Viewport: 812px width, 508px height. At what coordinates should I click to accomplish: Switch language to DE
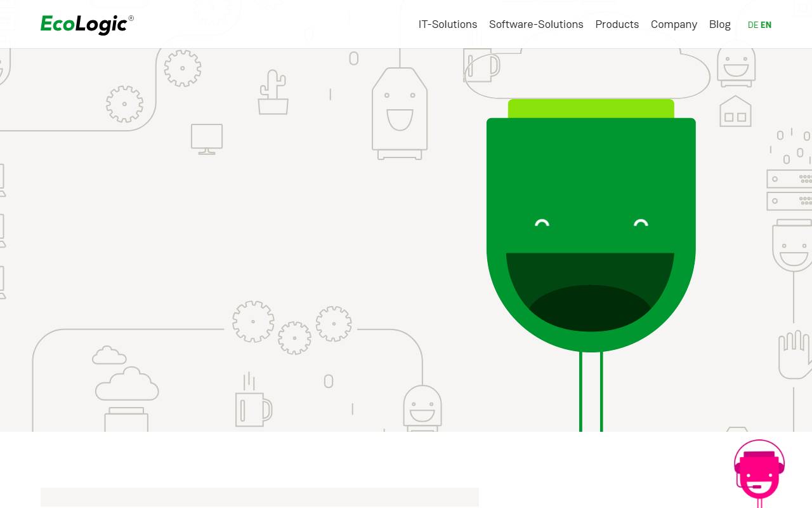(x=753, y=25)
